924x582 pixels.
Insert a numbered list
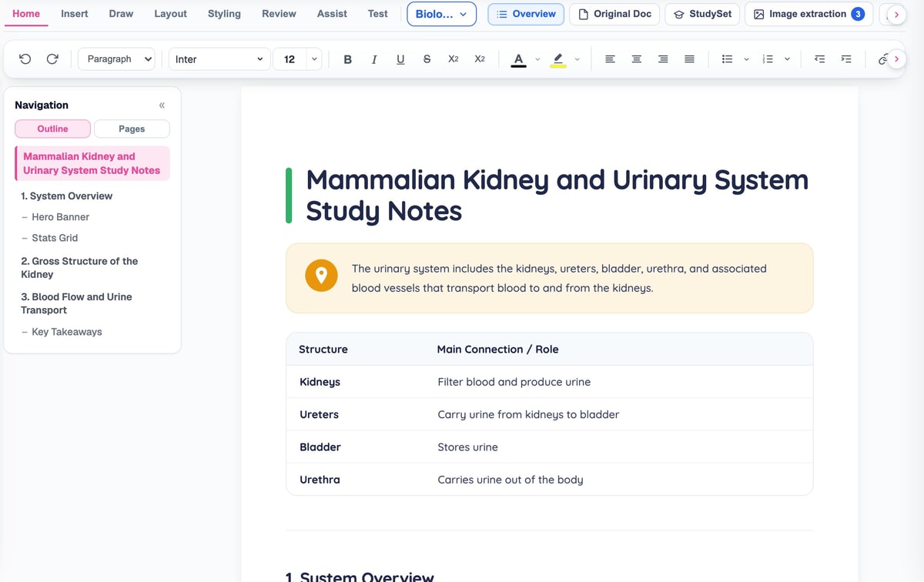[x=767, y=59]
